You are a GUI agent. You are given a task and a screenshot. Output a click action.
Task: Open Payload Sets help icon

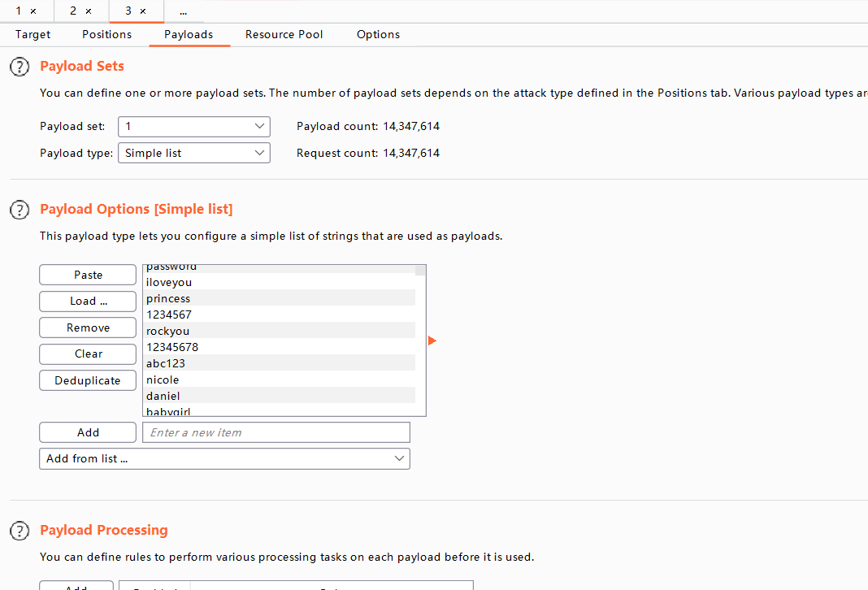pos(20,67)
